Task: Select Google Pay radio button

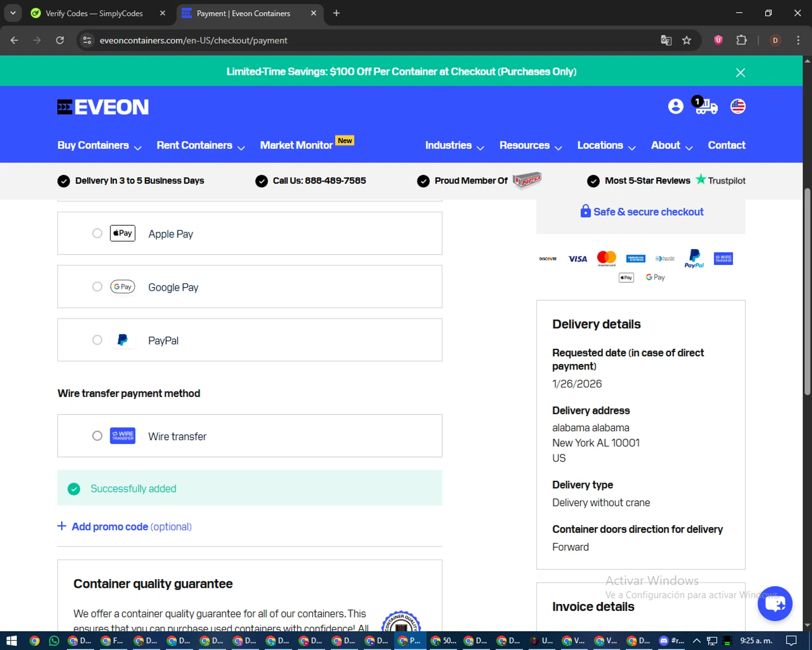Action: click(97, 287)
